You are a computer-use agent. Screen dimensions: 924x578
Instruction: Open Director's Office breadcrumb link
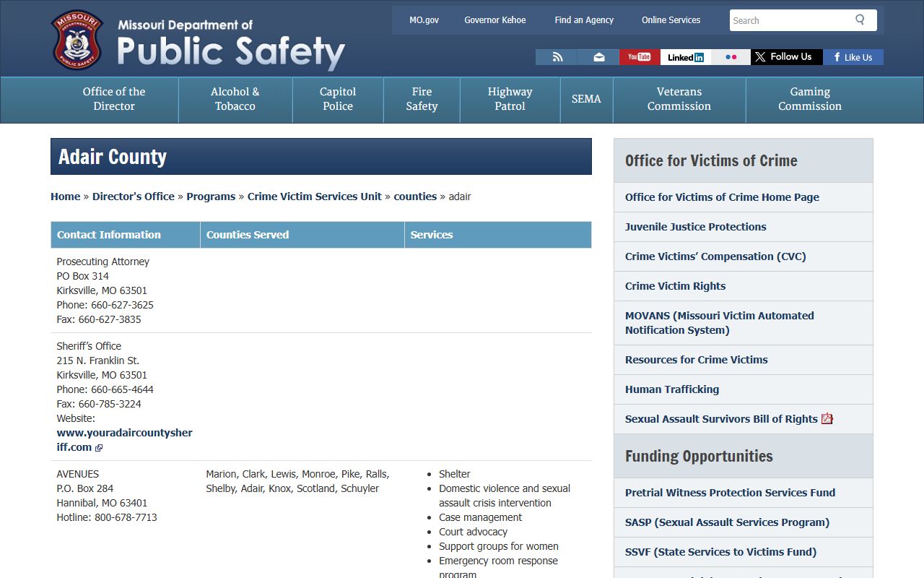(134, 197)
